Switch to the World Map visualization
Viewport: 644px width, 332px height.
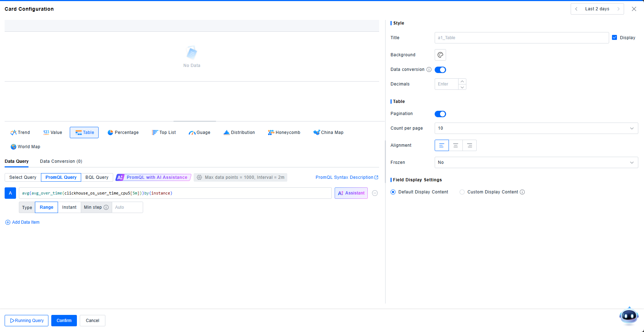[x=25, y=147]
